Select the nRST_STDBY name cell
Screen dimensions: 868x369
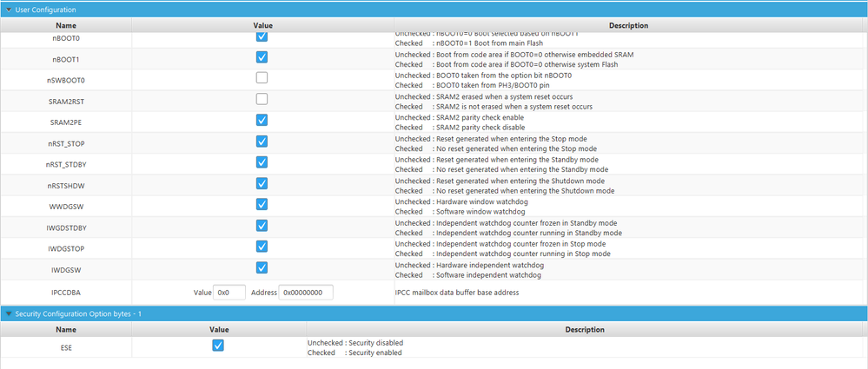[66, 164]
